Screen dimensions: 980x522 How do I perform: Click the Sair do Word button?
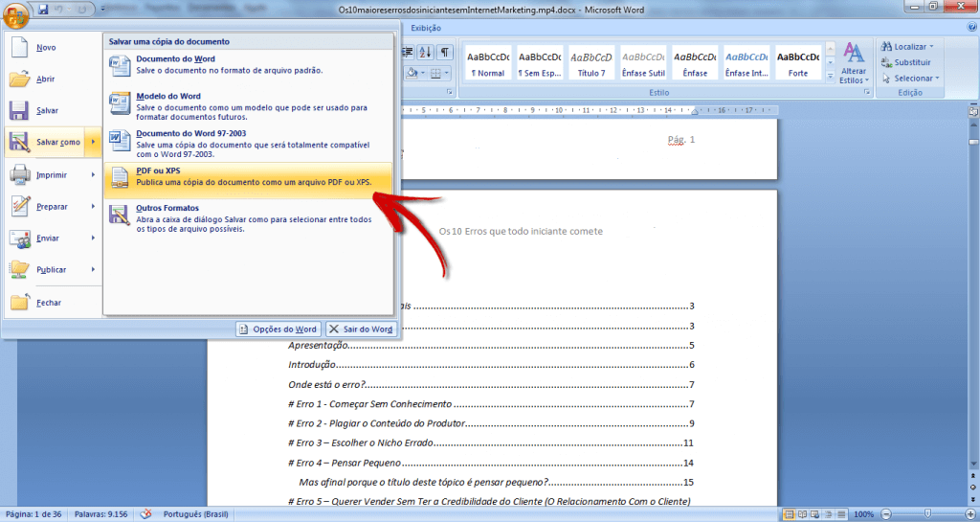click(x=361, y=329)
